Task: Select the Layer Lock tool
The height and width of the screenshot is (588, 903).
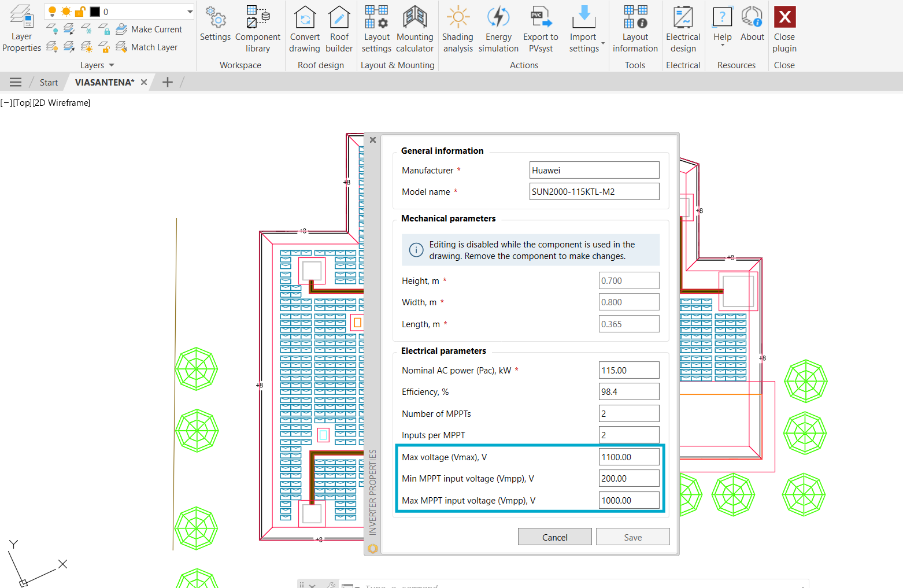Action: pos(104,29)
